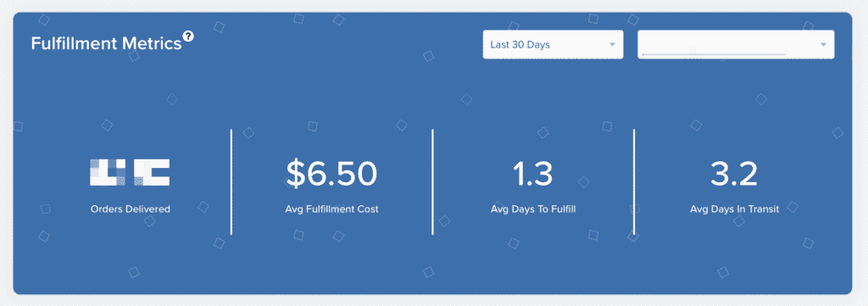Viewport: 868px width, 306px height.
Task: Select the 3.2 days in transit value
Action: (734, 173)
